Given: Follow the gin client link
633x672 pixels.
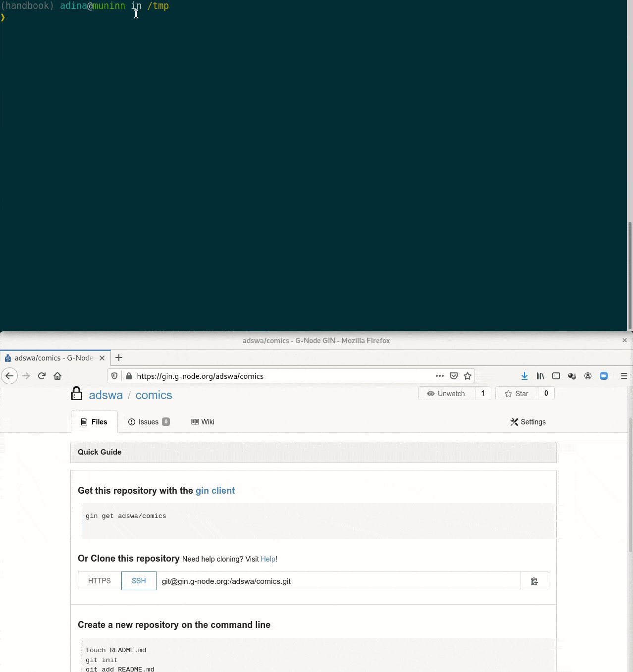Looking at the screenshot, I should pos(215,491).
